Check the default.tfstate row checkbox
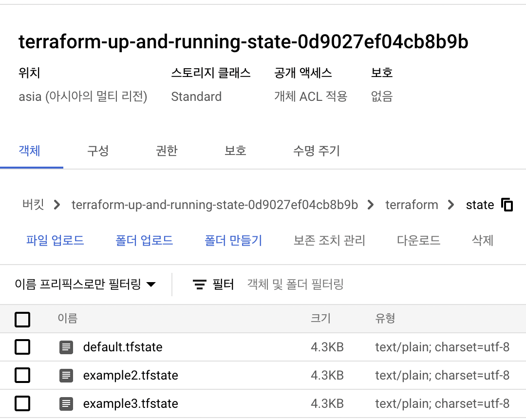 click(x=22, y=347)
